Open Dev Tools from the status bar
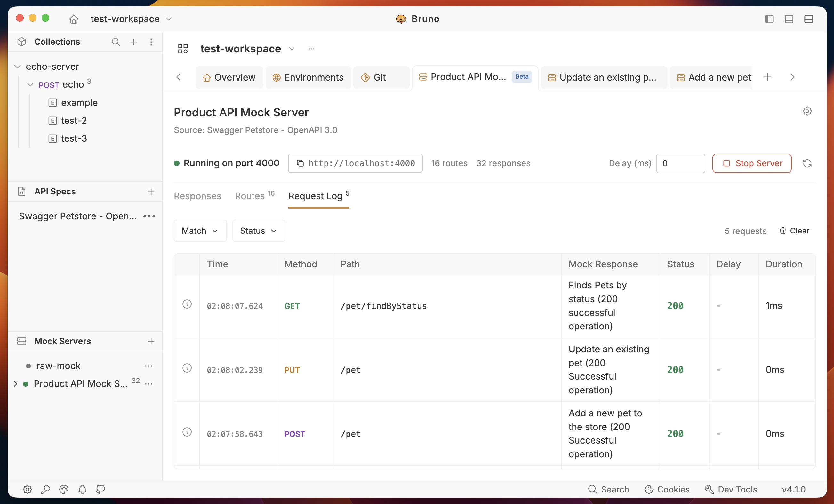This screenshot has height=504, width=834. 730,490
